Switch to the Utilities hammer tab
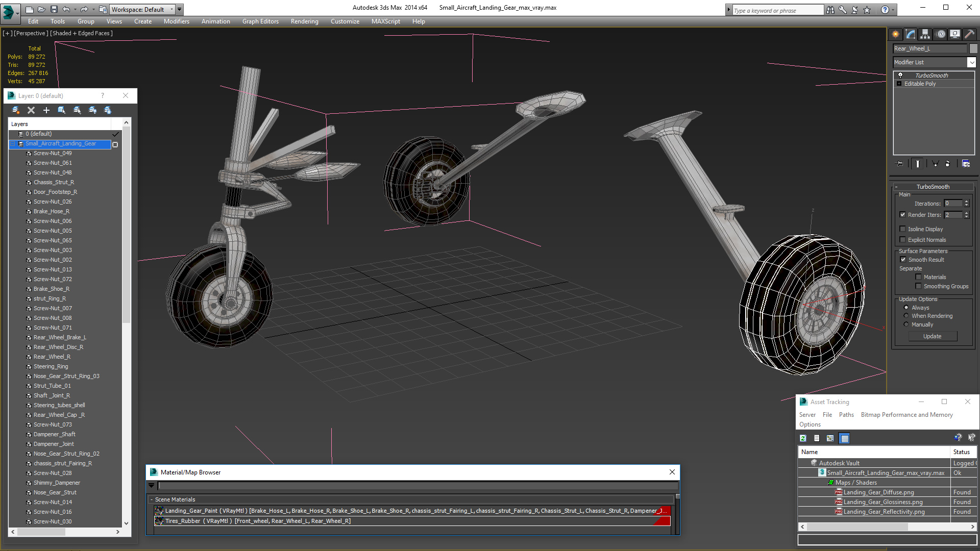 click(969, 34)
